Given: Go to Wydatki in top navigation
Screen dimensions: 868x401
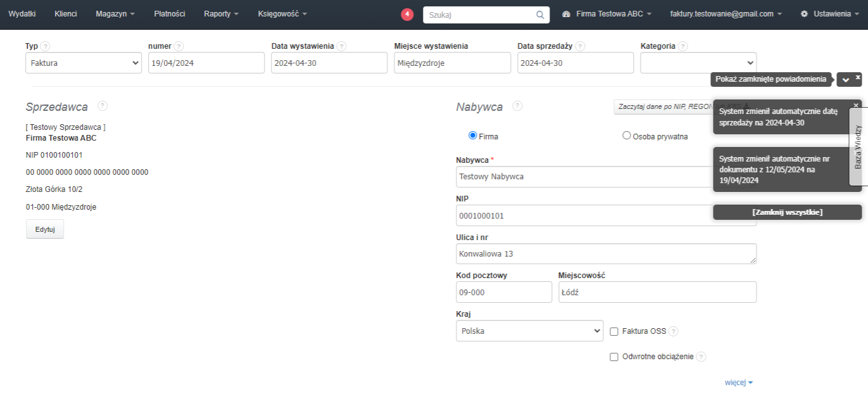Looking at the screenshot, I should (22, 14).
